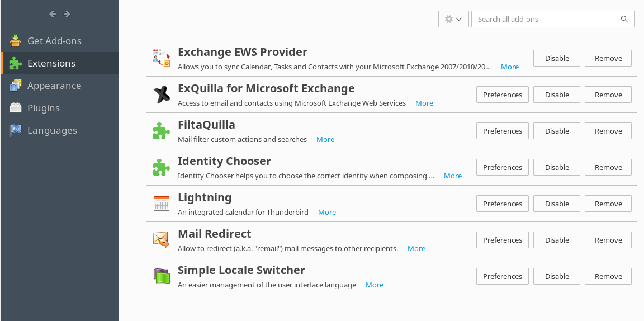
Task: Expand More details for Exchange EWS Provider
Action: click(x=509, y=67)
